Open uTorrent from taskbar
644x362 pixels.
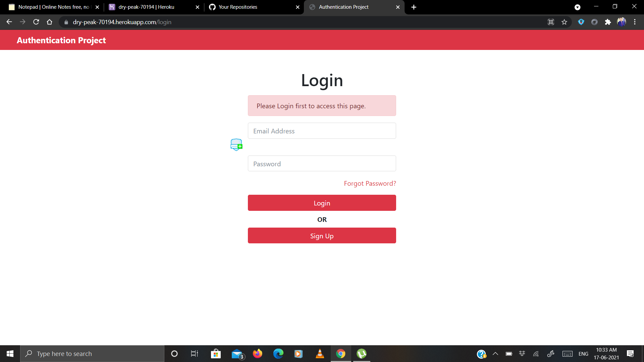(x=362, y=354)
